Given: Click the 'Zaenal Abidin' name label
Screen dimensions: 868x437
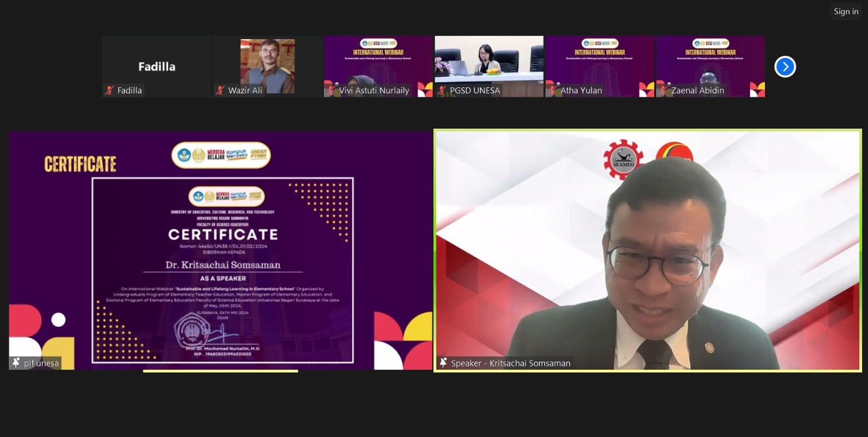Looking at the screenshot, I should (698, 91).
